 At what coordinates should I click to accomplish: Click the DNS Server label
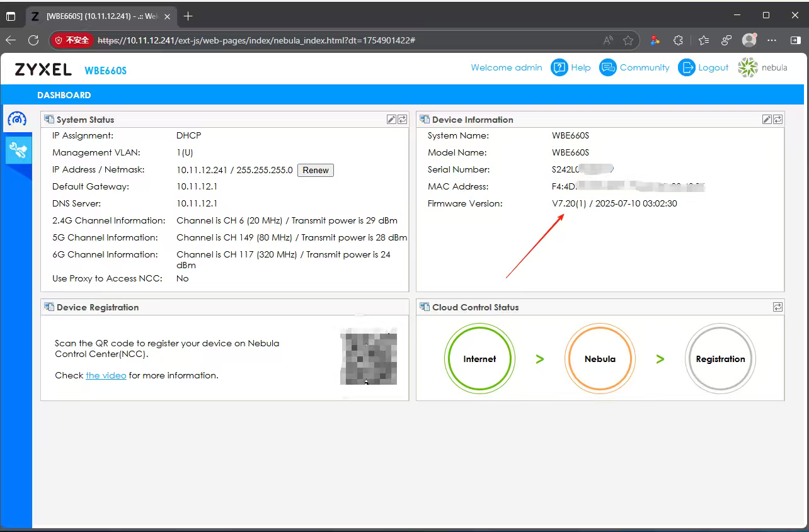point(77,203)
